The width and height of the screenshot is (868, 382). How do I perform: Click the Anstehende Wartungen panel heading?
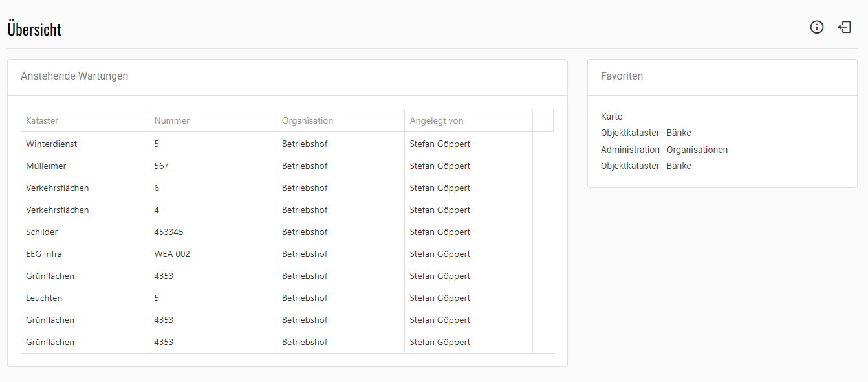pos(74,76)
